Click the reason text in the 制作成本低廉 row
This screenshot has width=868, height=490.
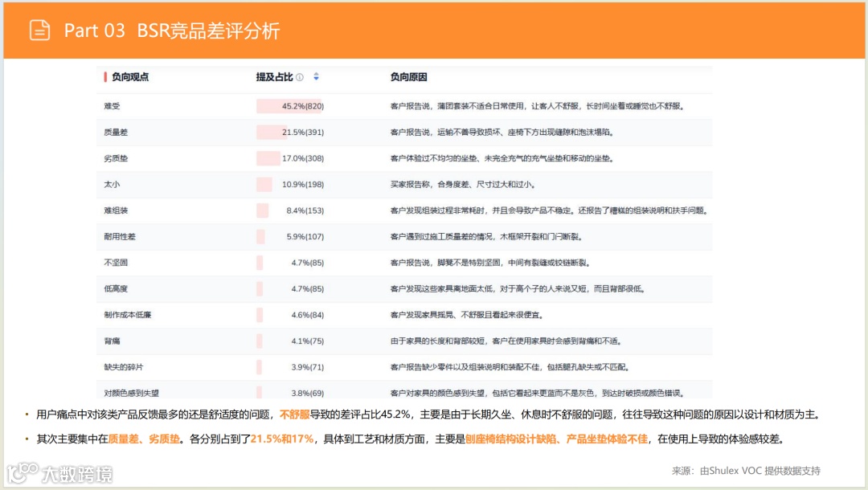(468, 315)
